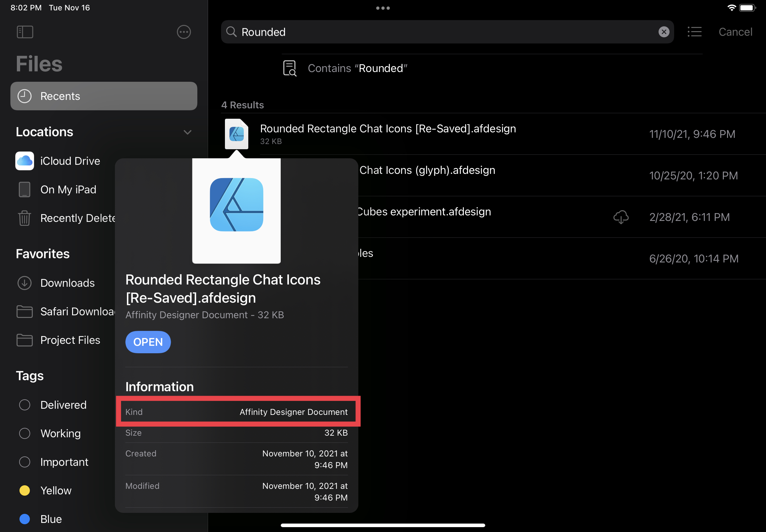Open the sidebar more options ellipsis menu
766x532 pixels.
pos(184,32)
